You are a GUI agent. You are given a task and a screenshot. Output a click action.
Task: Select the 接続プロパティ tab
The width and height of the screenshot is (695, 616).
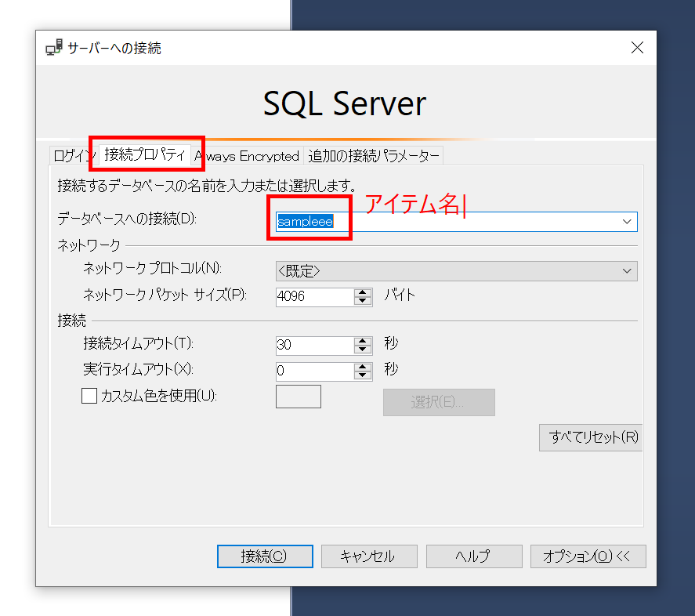tap(144, 154)
